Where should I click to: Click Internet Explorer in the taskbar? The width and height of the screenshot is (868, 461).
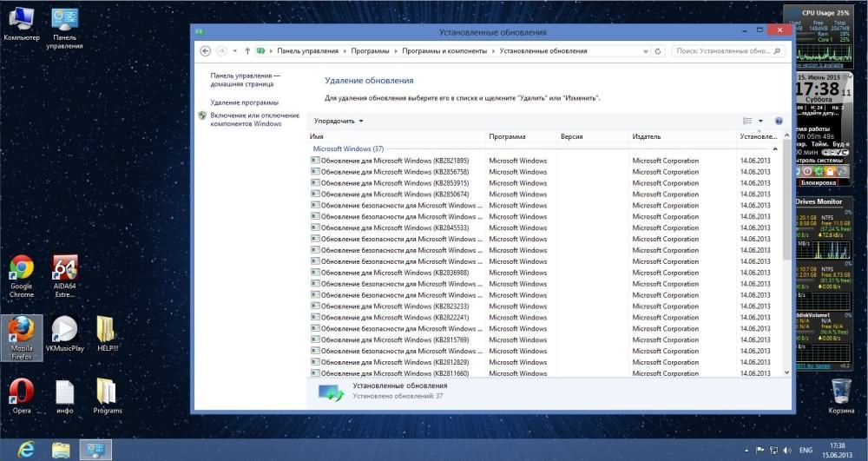27,449
